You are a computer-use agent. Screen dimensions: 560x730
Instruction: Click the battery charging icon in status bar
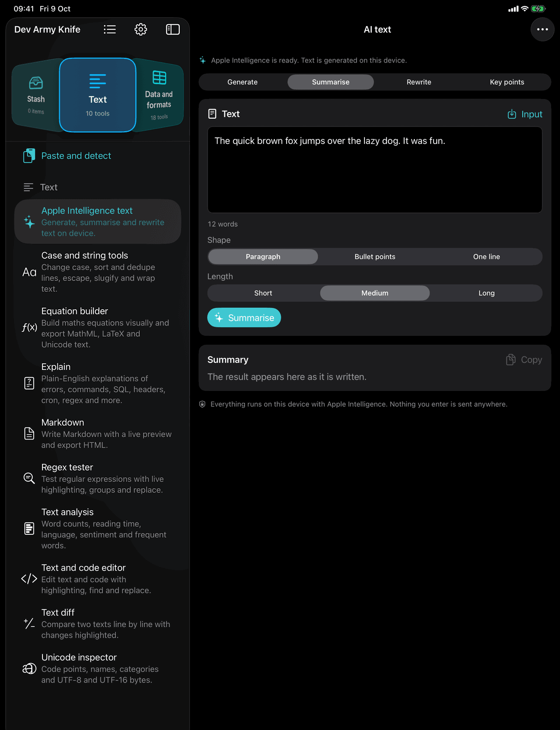pos(538,9)
